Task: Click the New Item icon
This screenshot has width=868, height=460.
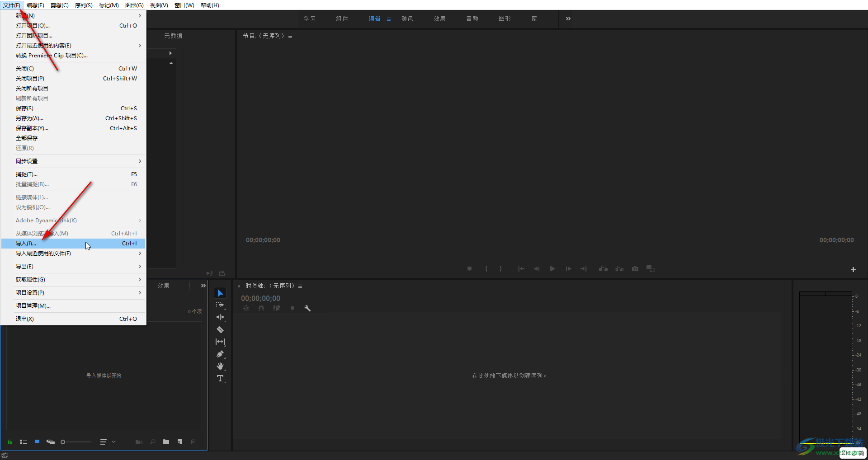Action: coord(180,442)
